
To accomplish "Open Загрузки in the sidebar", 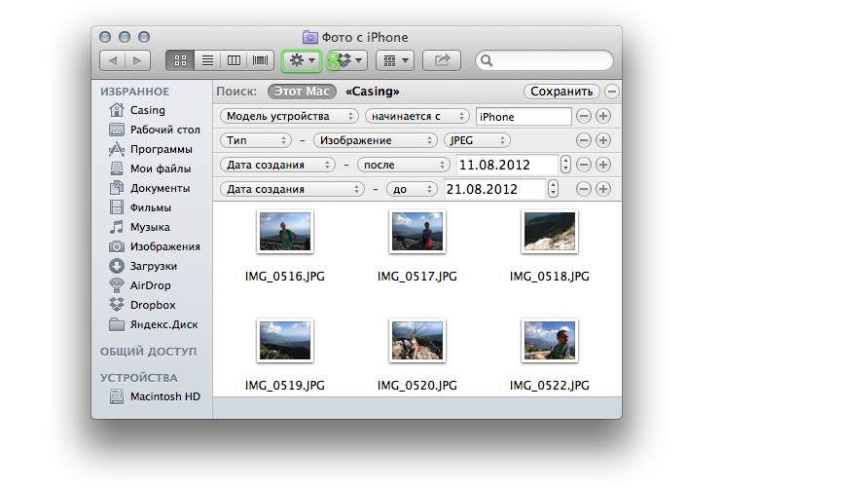I will (153, 266).
